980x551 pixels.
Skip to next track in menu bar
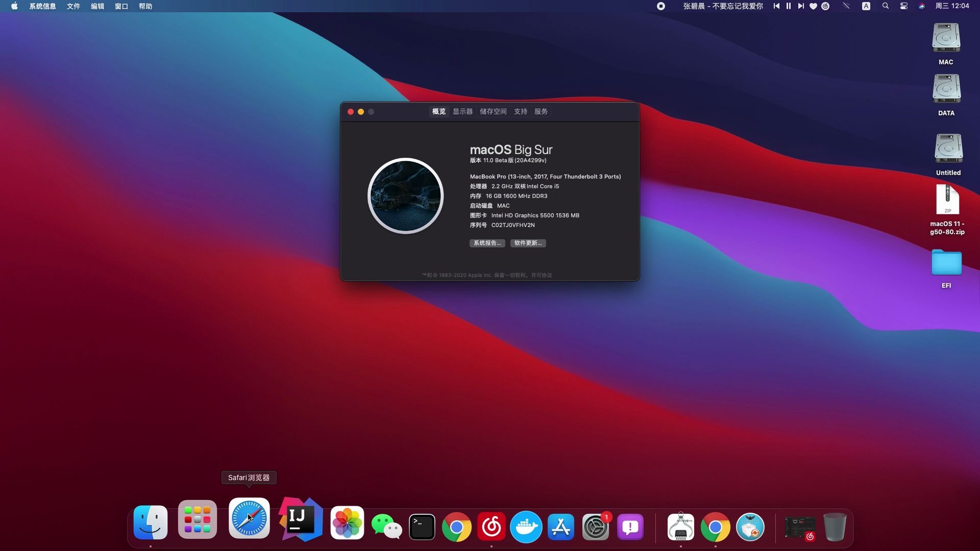tap(801, 6)
